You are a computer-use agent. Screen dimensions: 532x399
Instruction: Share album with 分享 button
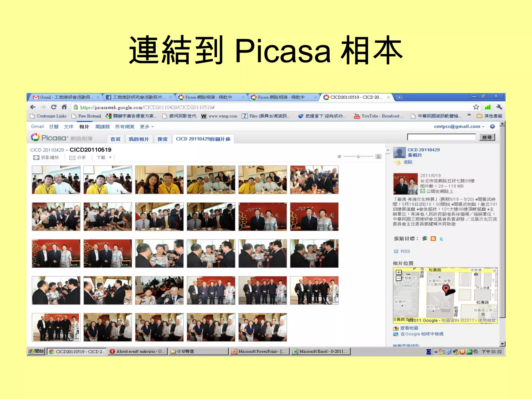[x=77, y=157]
